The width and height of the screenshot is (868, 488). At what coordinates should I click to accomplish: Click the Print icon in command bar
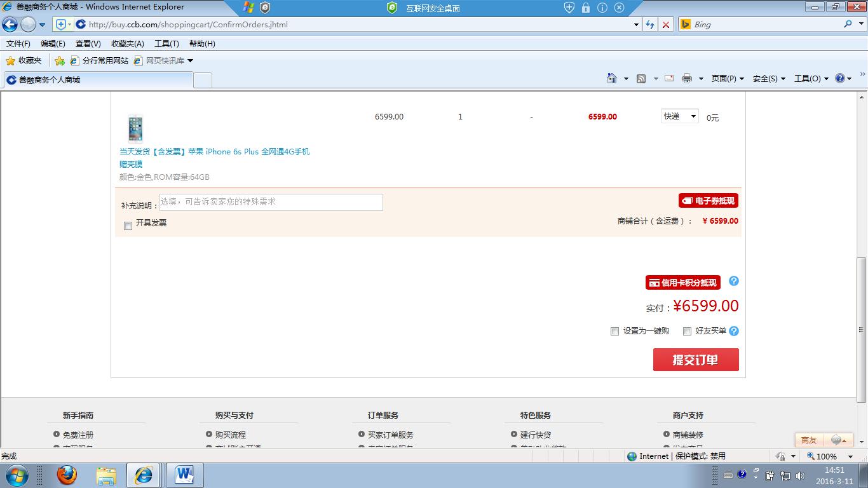click(687, 78)
